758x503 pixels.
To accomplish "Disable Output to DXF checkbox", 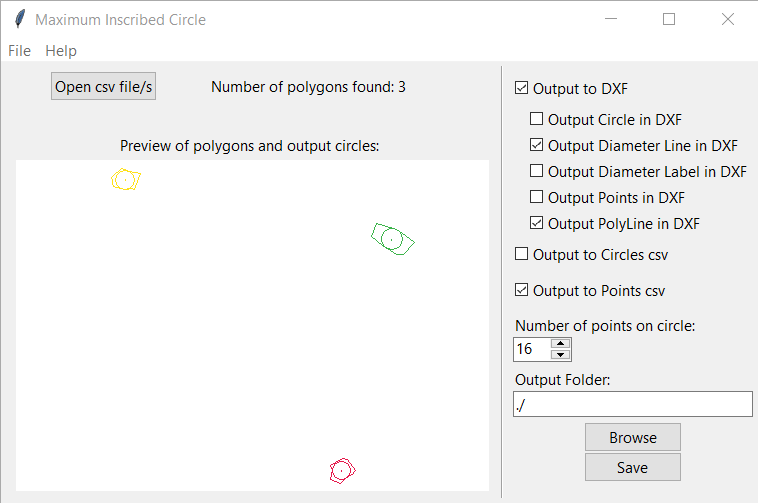I will coord(521,88).
